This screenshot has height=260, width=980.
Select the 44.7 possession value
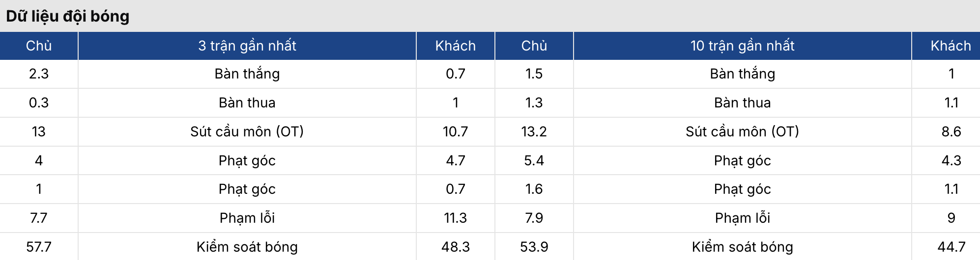951,247
